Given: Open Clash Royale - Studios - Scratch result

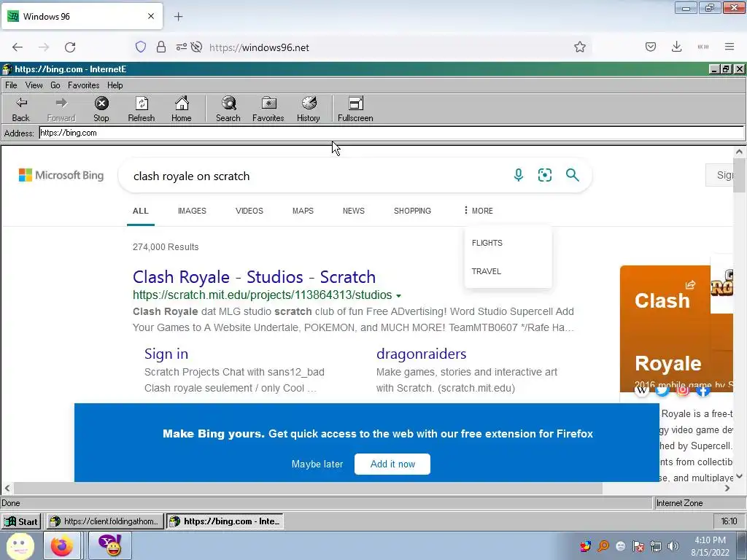Looking at the screenshot, I should click(x=254, y=276).
